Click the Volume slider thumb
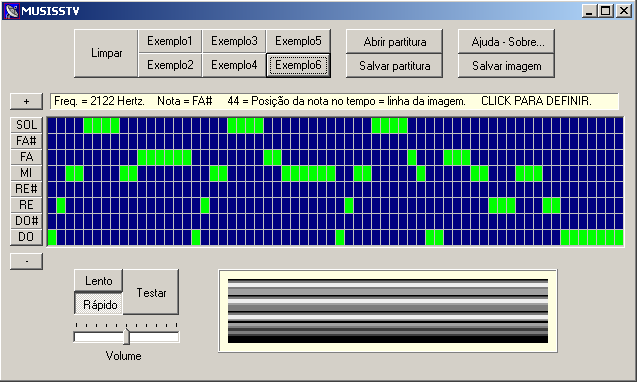 pyautogui.click(x=127, y=337)
